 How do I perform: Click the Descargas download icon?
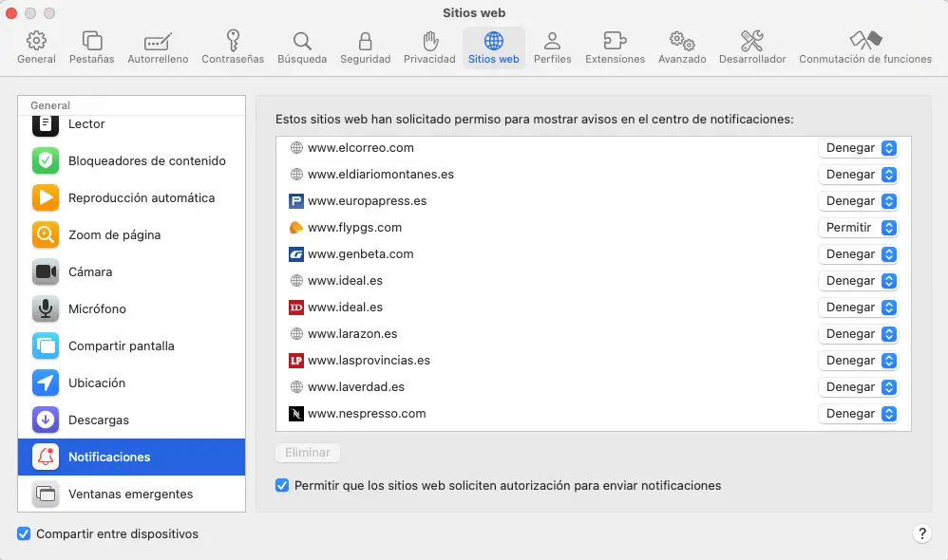(x=46, y=420)
